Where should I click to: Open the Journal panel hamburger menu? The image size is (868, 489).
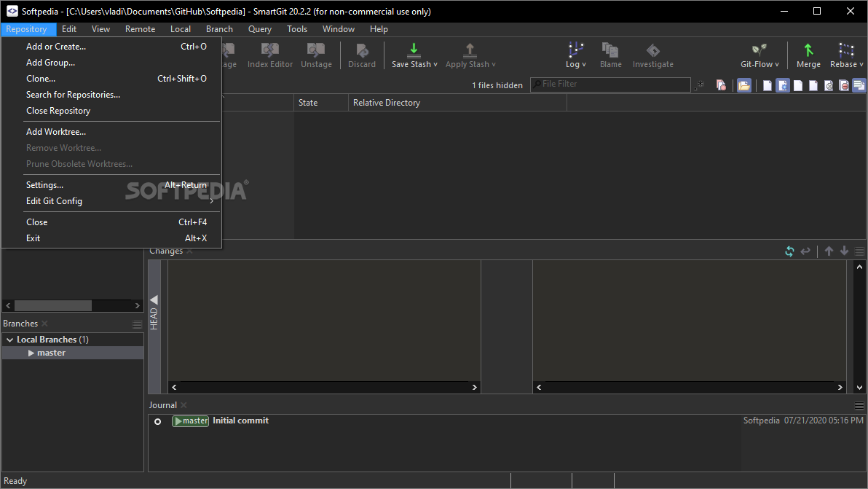coord(859,406)
